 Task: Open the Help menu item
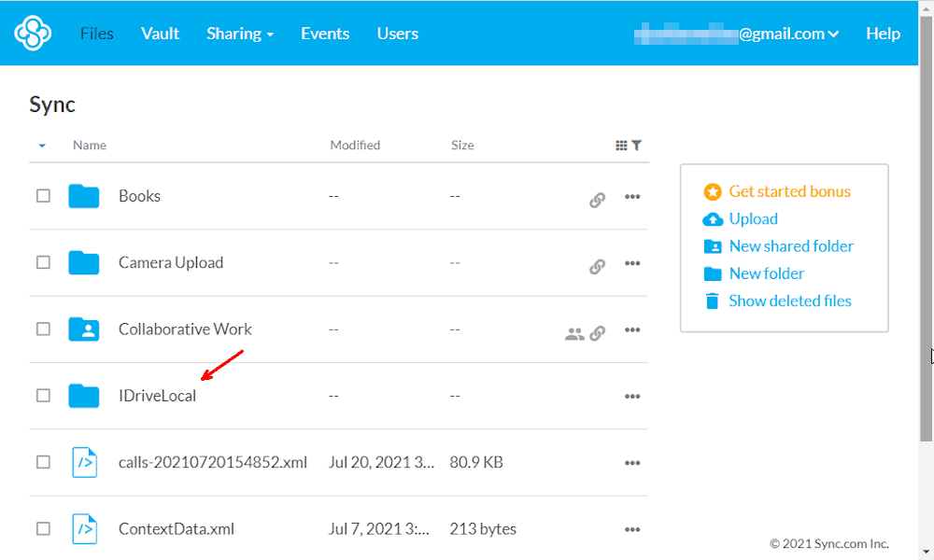884,34
